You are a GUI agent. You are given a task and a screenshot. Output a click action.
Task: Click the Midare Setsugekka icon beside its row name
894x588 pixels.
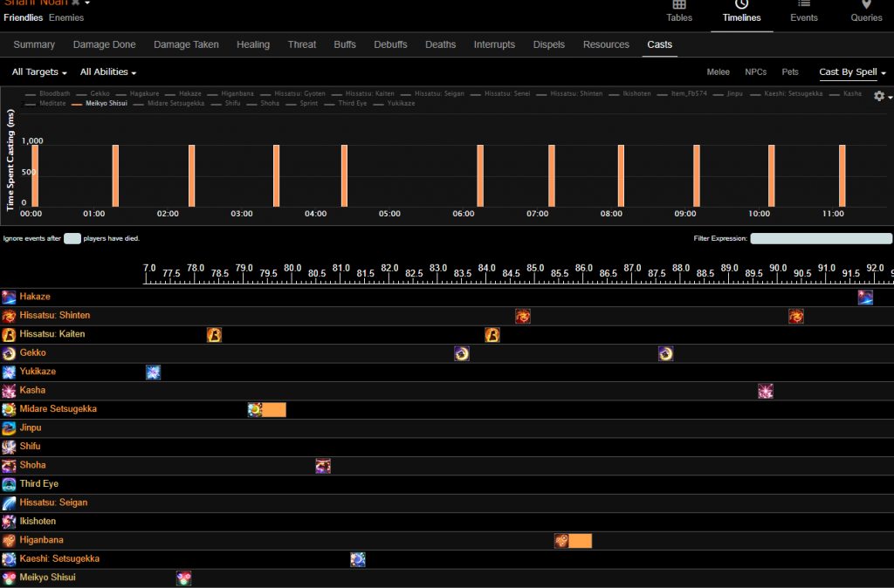click(x=9, y=409)
